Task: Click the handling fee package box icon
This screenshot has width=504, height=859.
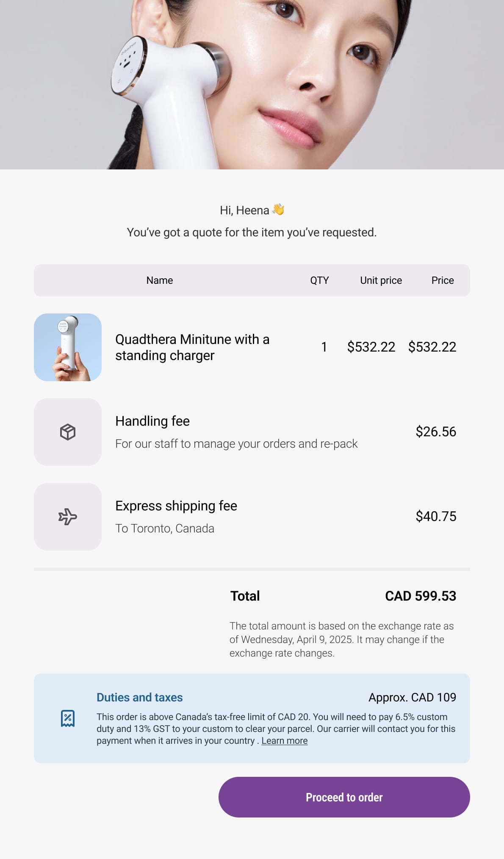Action: tap(68, 432)
